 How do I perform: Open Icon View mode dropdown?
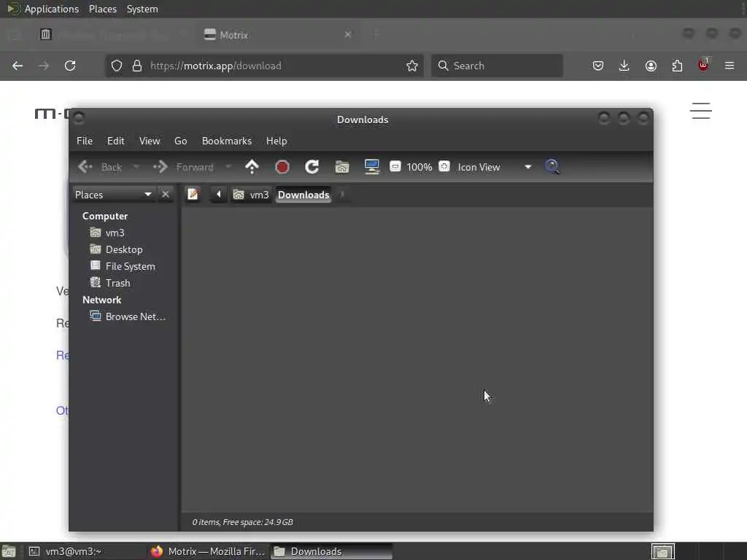pyautogui.click(x=494, y=167)
